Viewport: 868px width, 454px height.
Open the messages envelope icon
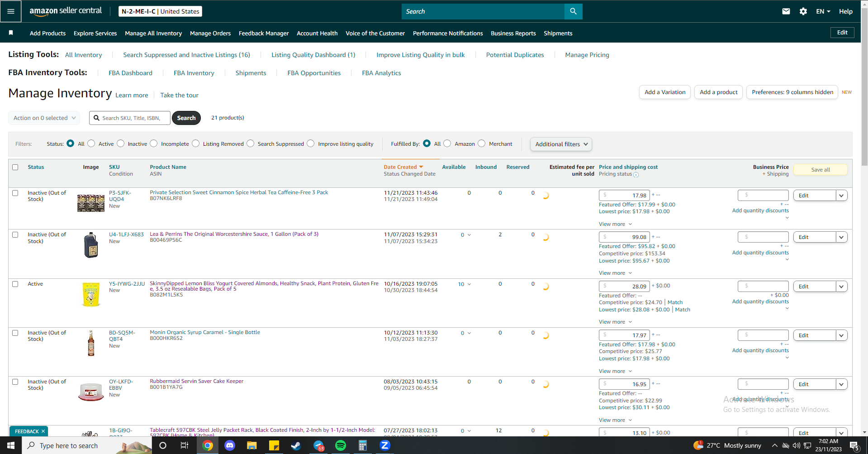pos(786,11)
